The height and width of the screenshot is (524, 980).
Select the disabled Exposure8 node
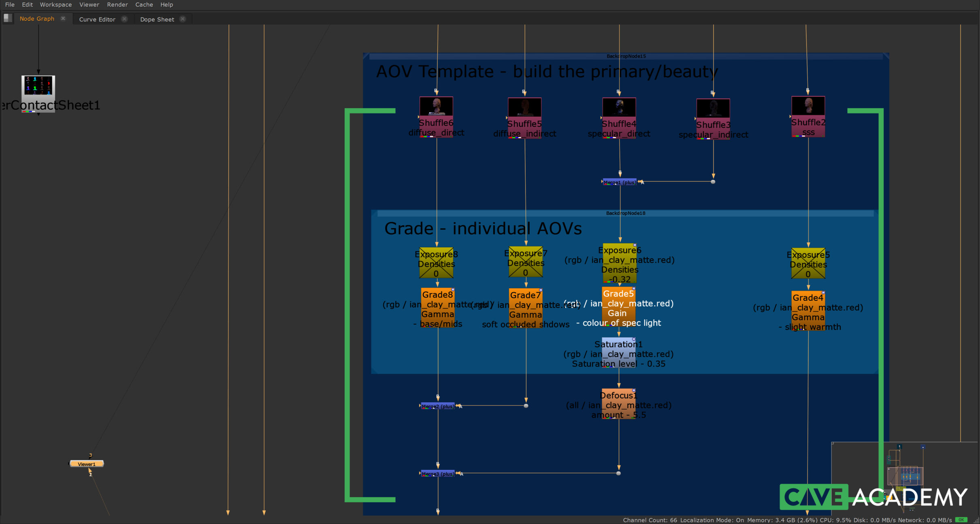pos(436,263)
